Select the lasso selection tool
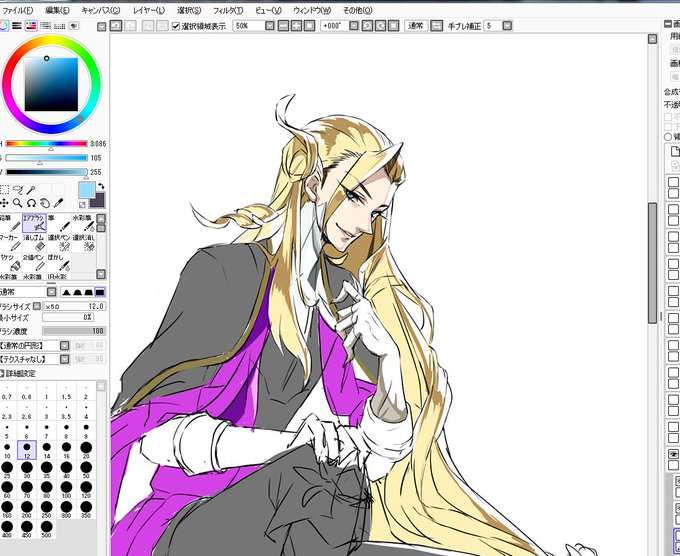 [18, 190]
